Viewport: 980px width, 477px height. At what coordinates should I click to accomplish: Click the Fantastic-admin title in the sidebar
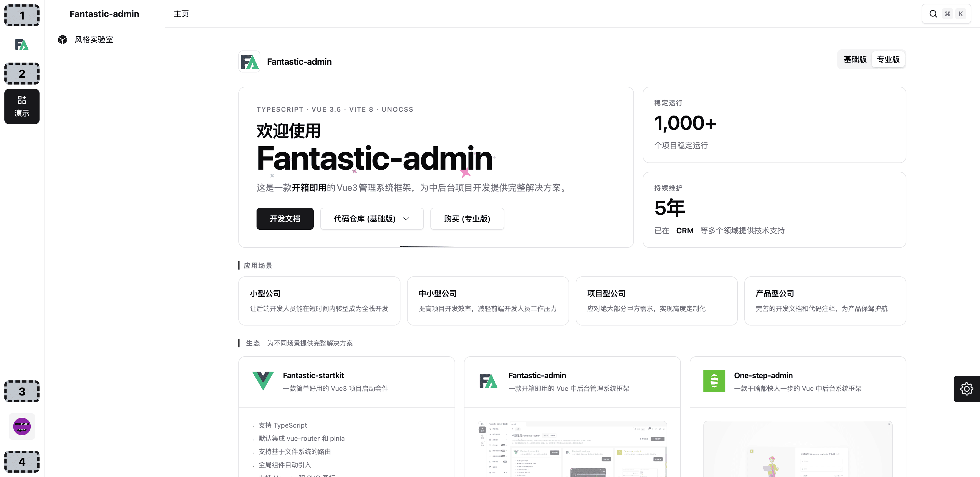tap(104, 14)
